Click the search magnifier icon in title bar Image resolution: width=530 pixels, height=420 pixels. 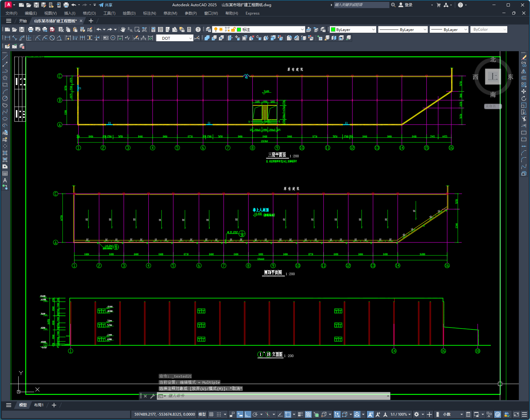click(393, 5)
